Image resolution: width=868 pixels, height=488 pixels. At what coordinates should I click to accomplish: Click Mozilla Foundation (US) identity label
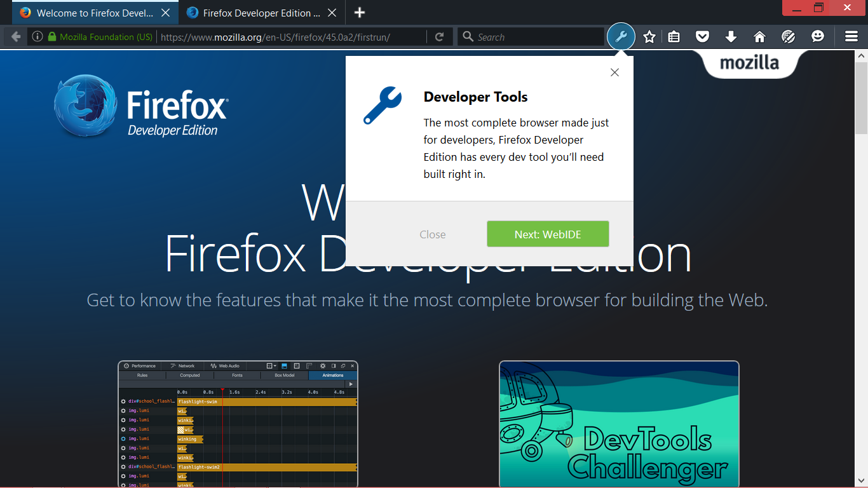106,37
